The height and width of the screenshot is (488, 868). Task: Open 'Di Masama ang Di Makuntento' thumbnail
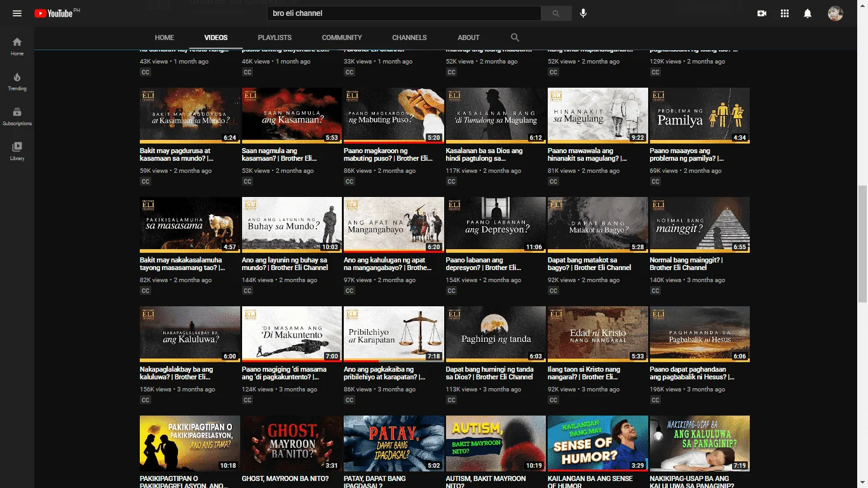click(292, 334)
